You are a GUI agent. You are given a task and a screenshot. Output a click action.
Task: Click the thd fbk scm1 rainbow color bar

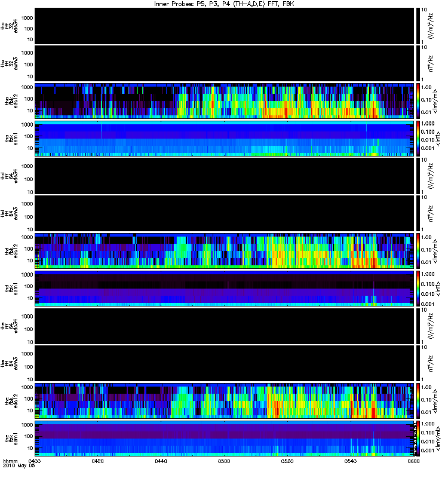coord(418,289)
